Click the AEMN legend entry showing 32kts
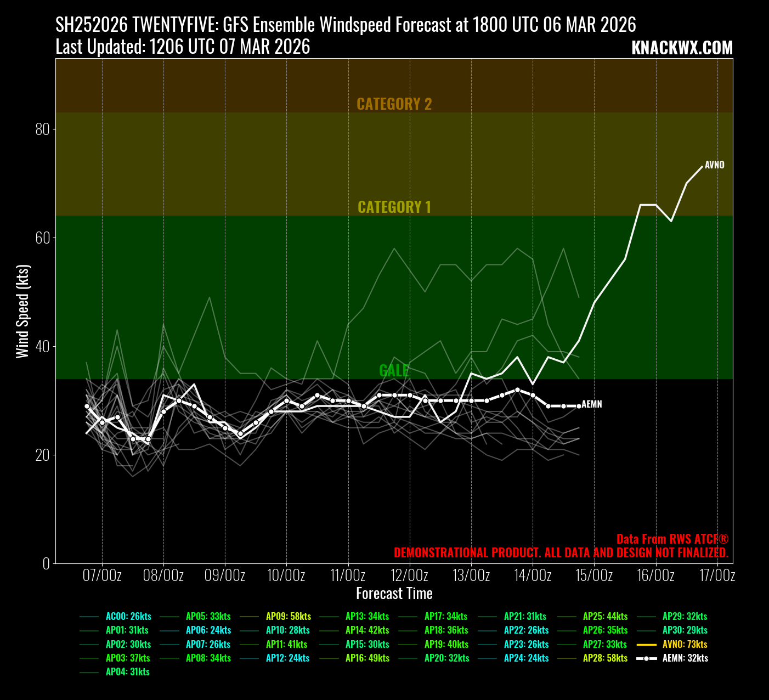Viewport: 769px width, 700px height. pyautogui.click(x=685, y=658)
